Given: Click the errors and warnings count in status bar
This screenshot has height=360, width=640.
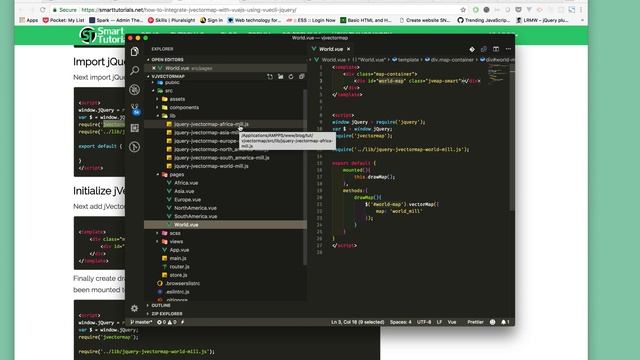Looking at the screenshot, I should click(x=167, y=322).
